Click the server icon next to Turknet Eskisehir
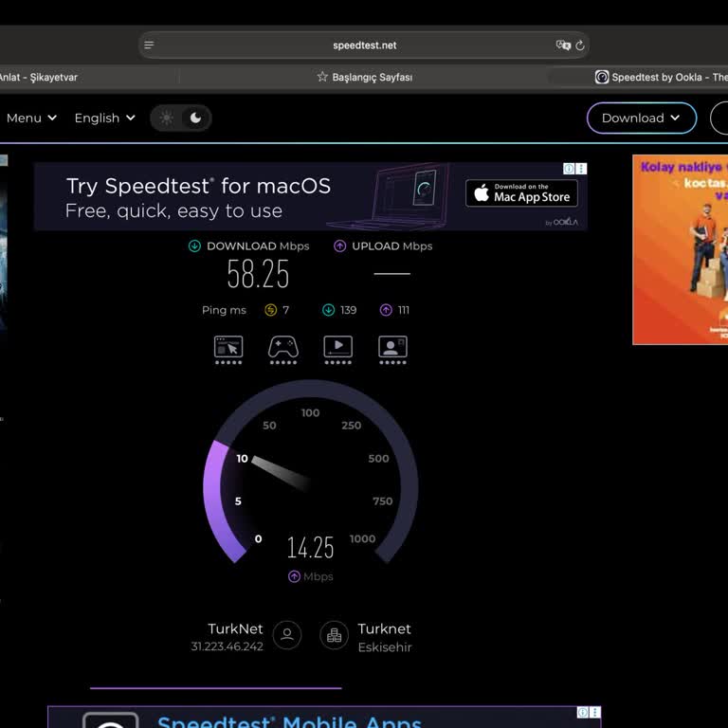The image size is (728, 728). [x=334, y=635]
